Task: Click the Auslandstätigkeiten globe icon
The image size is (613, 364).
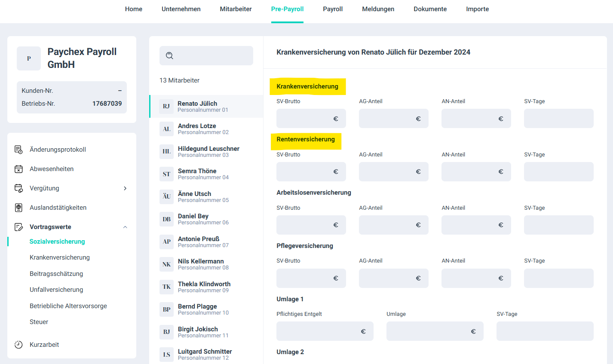Action: point(18,208)
